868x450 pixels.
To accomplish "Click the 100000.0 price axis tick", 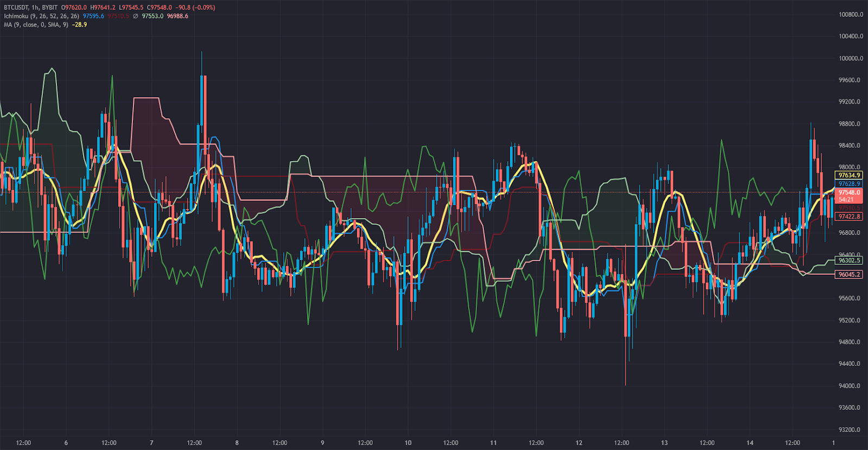I will pyautogui.click(x=851, y=58).
